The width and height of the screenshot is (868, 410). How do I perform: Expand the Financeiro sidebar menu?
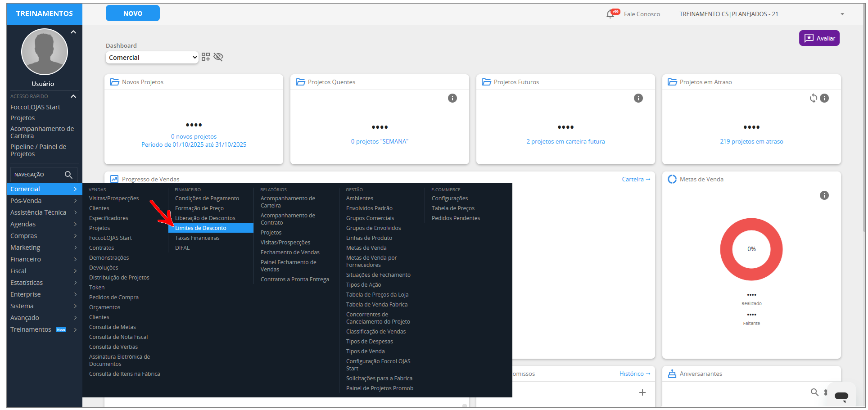[44, 259]
